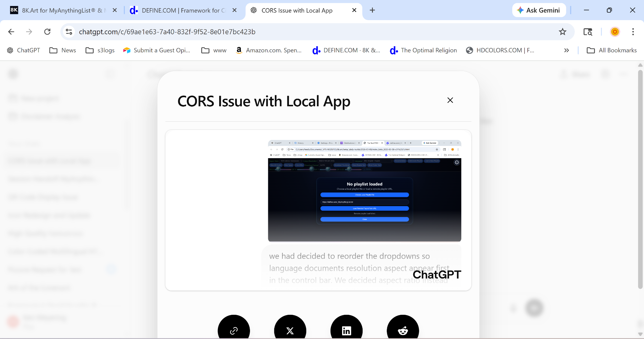Open the HDCOLORS.COM bookmark
The width and height of the screenshot is (644, 339).
(500, 50)
